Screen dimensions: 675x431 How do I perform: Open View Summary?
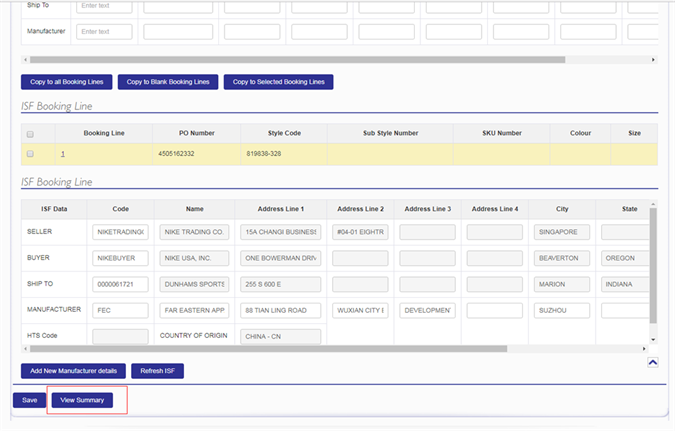82,400
